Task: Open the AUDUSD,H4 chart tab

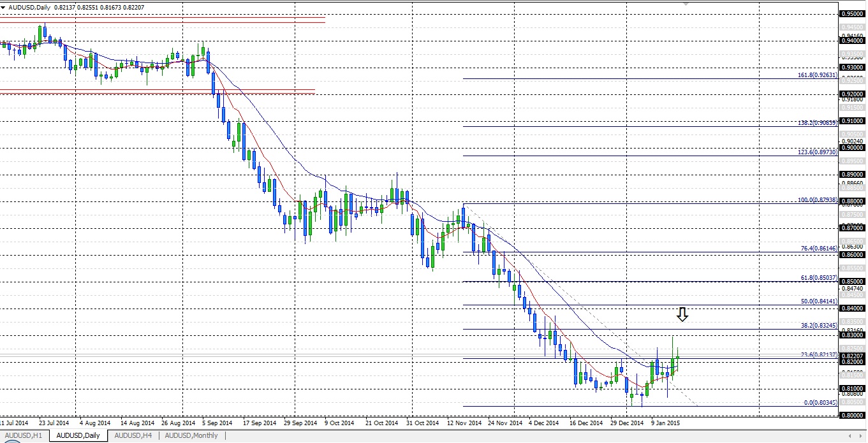Action: [x=133, y=436]
